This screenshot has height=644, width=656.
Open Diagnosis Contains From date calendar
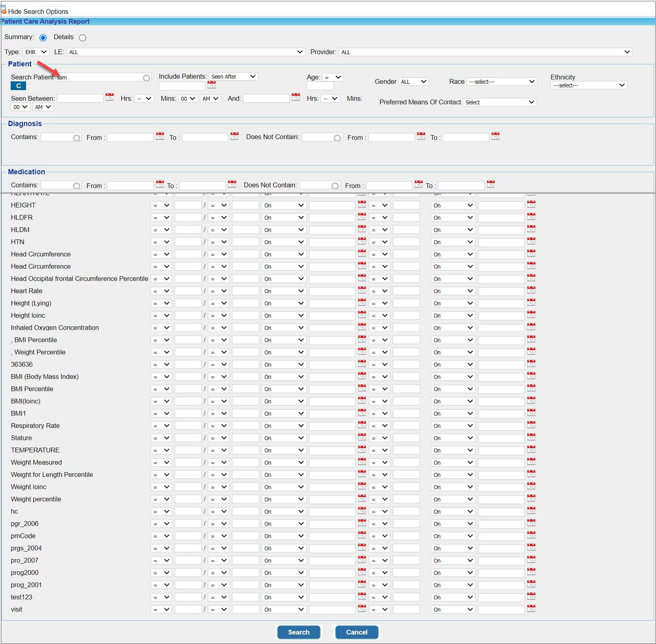(x=160, y=136)
